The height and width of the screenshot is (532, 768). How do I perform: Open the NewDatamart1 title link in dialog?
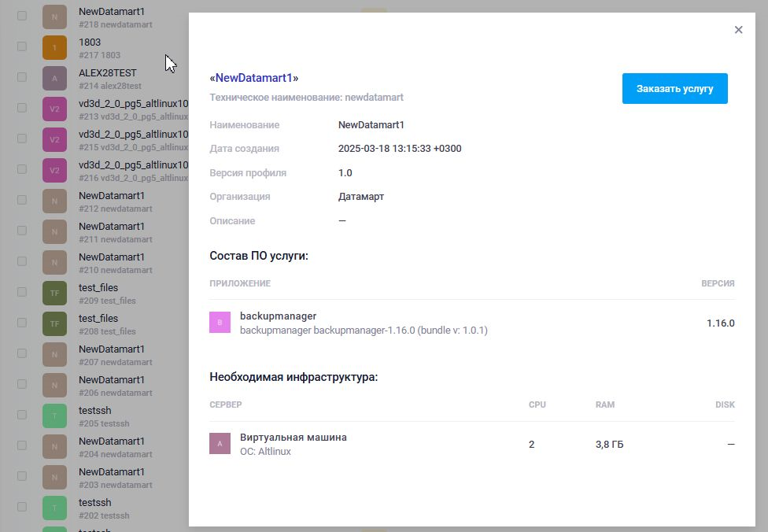(254, 78)
